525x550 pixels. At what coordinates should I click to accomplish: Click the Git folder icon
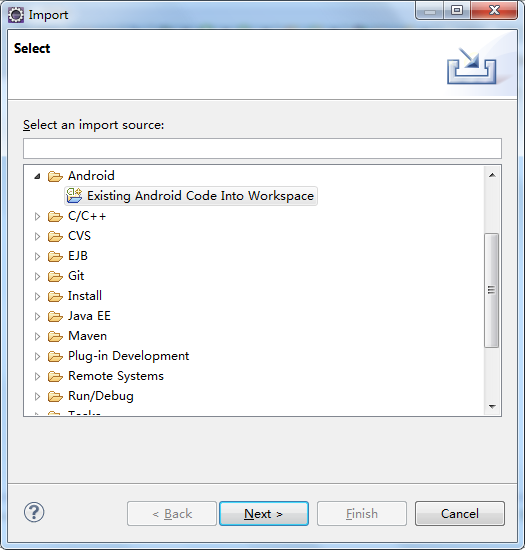(x=55, y=276)
